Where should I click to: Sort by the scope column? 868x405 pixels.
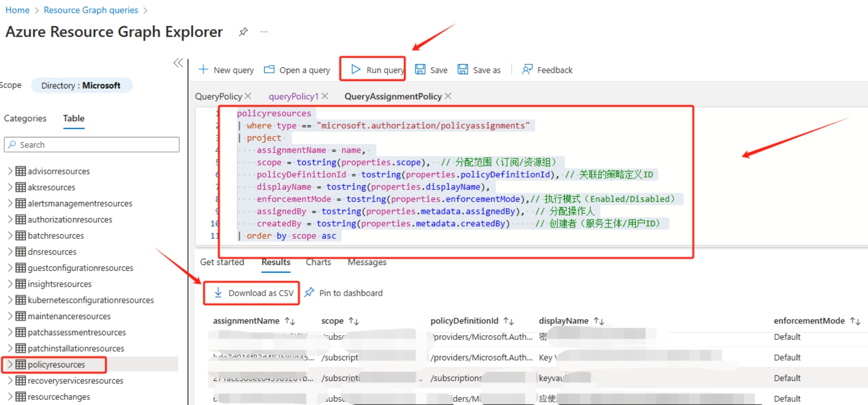(x=340, y=321)
